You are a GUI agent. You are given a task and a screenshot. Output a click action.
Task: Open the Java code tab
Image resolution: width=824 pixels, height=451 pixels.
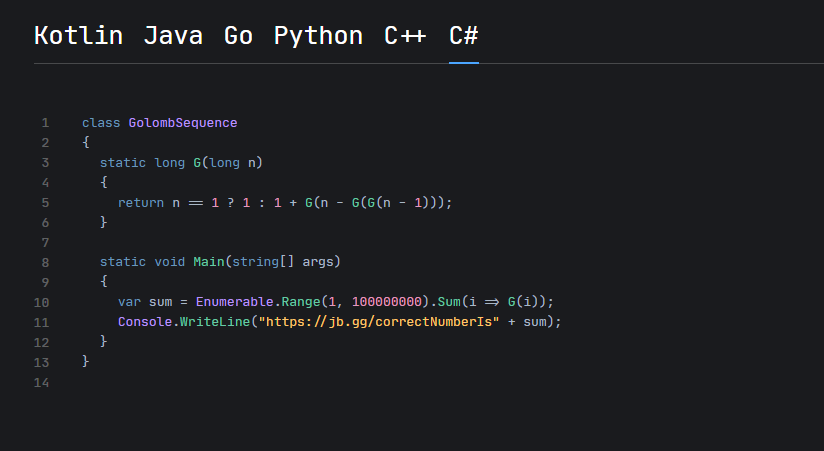173,36
